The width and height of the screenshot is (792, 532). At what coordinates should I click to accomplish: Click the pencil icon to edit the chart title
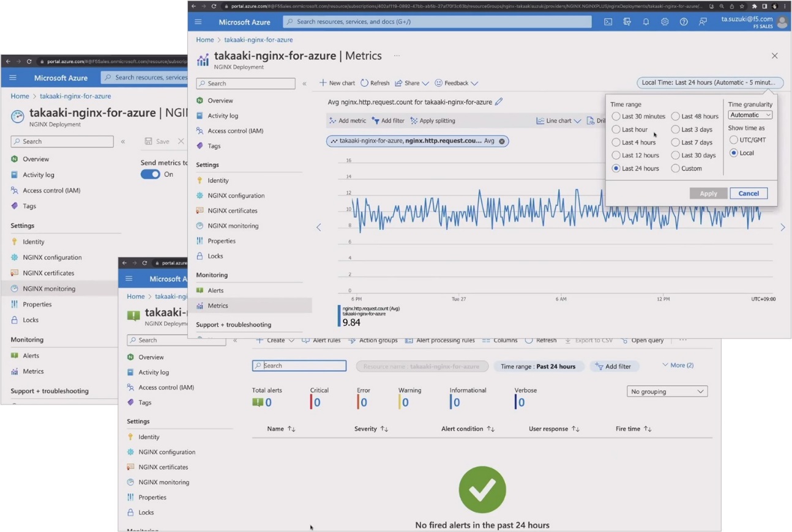tap(499, 102)
